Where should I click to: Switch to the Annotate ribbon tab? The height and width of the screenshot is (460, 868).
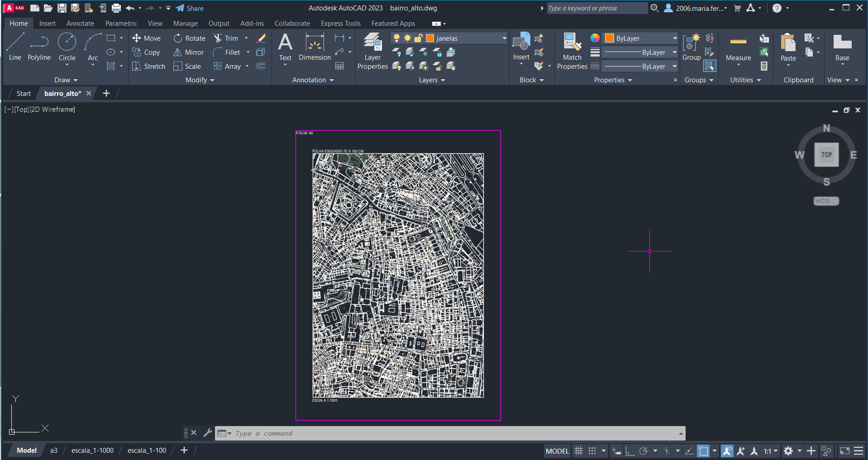tap(80, 24)
